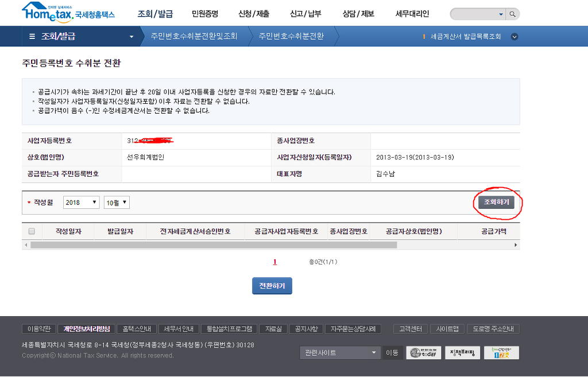Open the 도로명 주소안내 footer link
Image resolution: width=588 pixels, height=381 pixels.
tap(493, 329)
